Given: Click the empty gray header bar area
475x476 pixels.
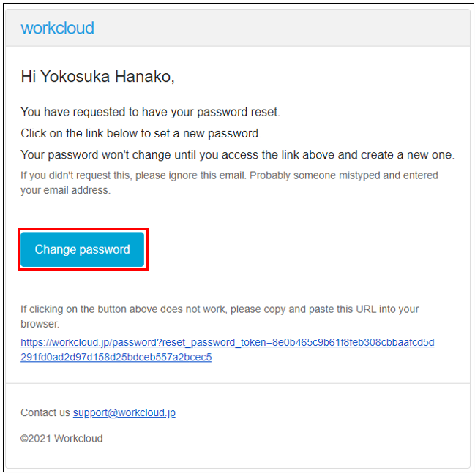Looking at the screenshot, I should pyautogui.click(x=293, y=29).
